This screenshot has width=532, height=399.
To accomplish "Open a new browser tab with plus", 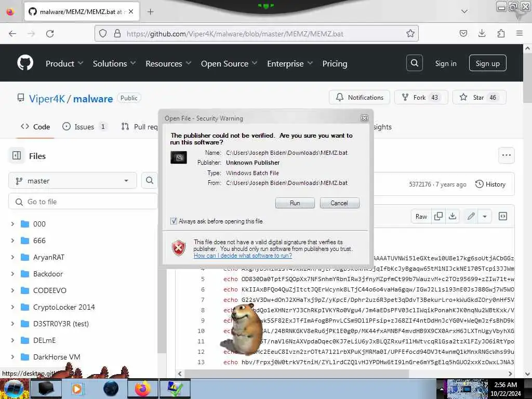I will [151, 12].
